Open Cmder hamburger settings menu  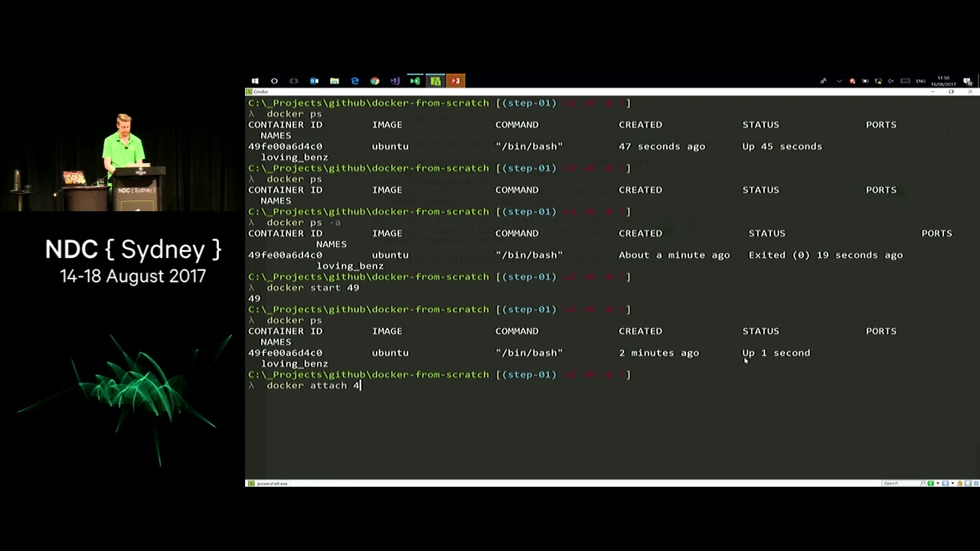(x=976, y=484)
